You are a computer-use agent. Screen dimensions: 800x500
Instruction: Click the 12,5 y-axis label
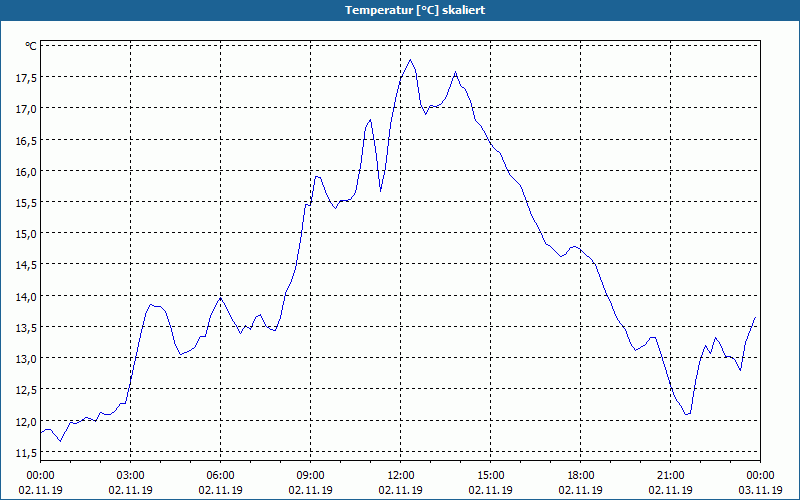pyautogui.click(x=26, y=389)
